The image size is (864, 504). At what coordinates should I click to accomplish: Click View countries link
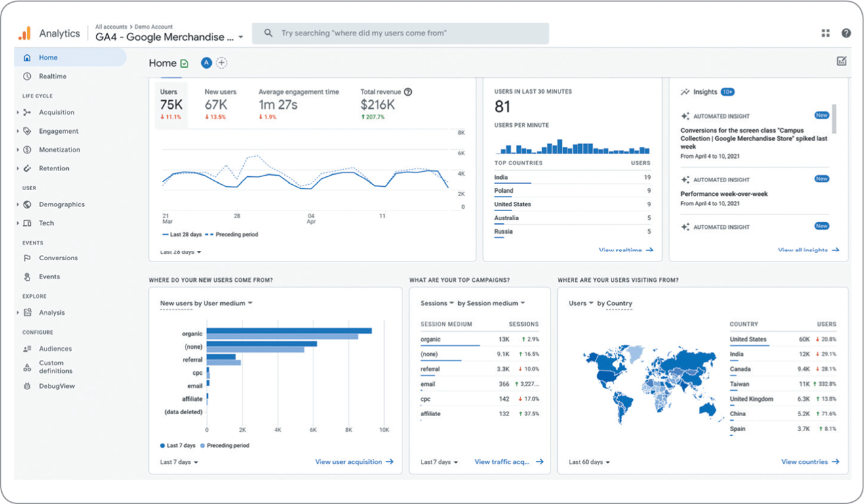coord(810,462)
